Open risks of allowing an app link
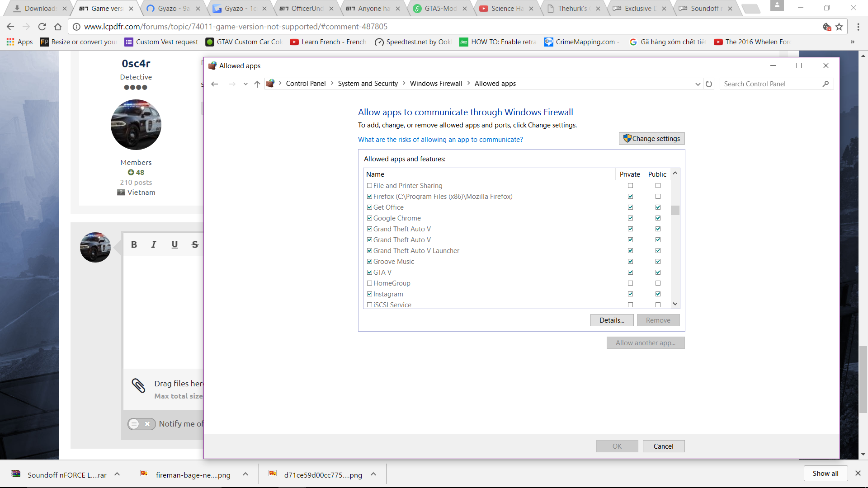868x488 pixels. point(440,140)
